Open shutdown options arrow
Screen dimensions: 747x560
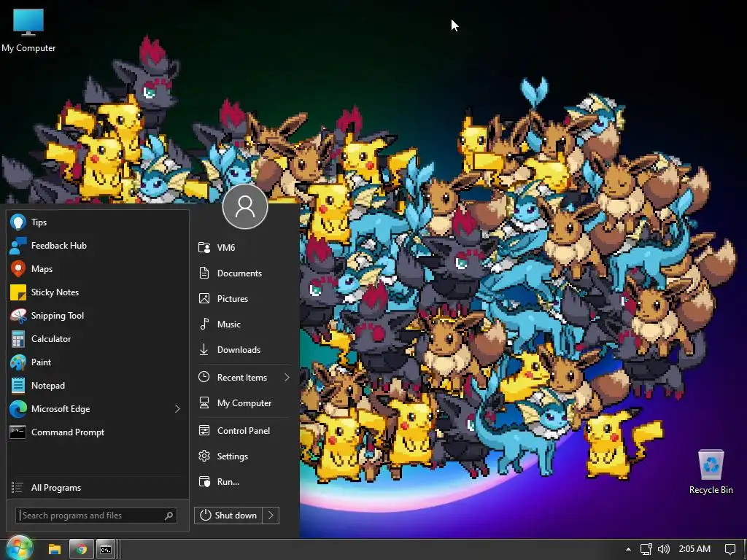pyautogui.click(x=271, y=516)
